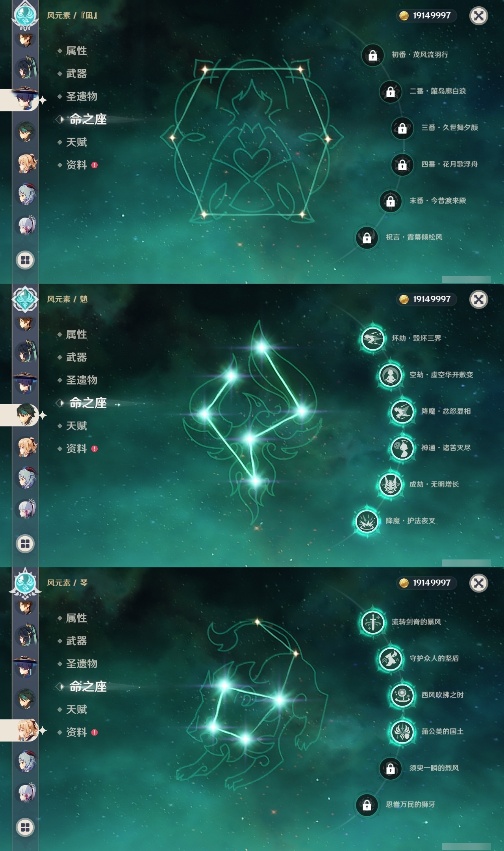Viewport: 504px width, 851px height.
Task: Switch to 天赋 in the 琴 screen
Action: click(76, 710)
